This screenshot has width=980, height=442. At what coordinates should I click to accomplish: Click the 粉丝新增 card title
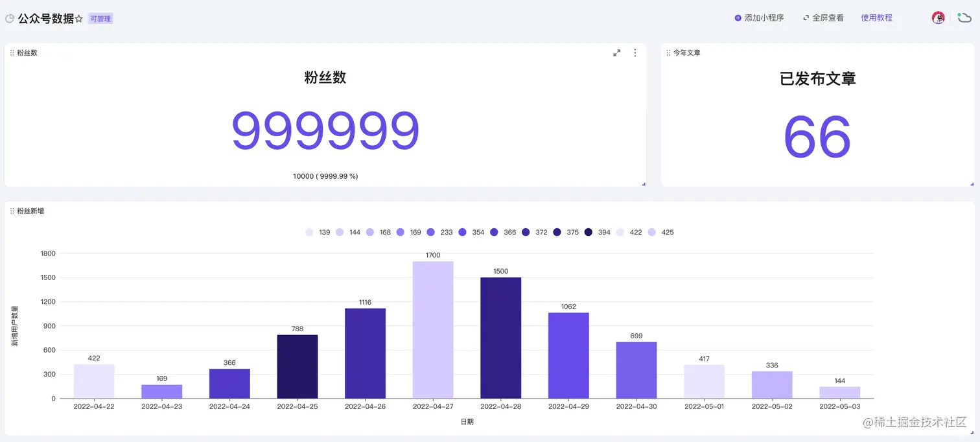[x=30, y=211]
